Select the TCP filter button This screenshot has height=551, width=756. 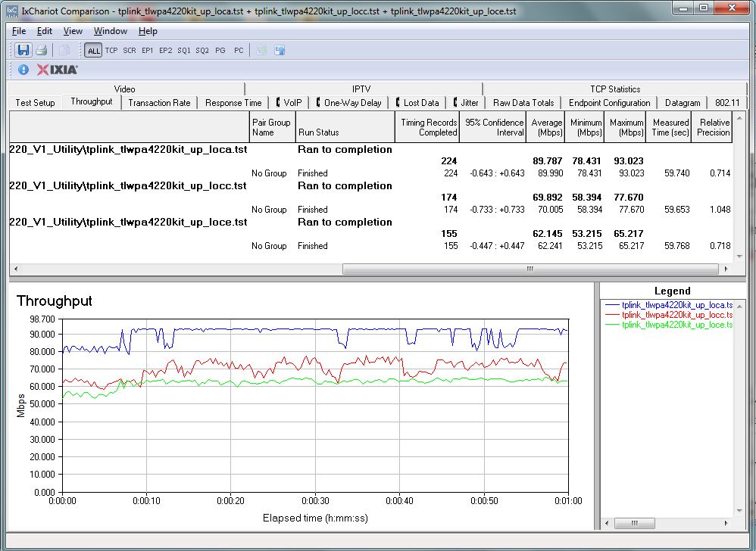click(111, 50)
